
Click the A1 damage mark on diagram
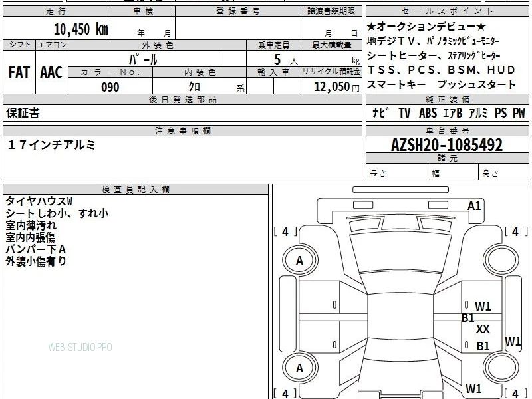(x=474, y=206)
